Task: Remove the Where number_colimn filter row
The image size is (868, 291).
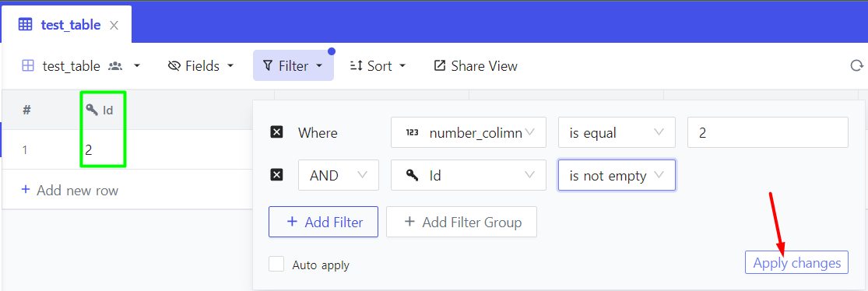Action: 277,132
